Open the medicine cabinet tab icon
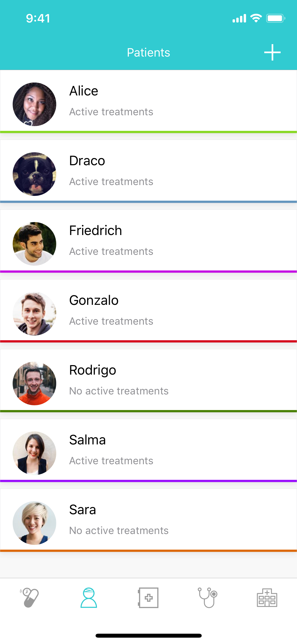297x644 pixels. coord(148,597)
